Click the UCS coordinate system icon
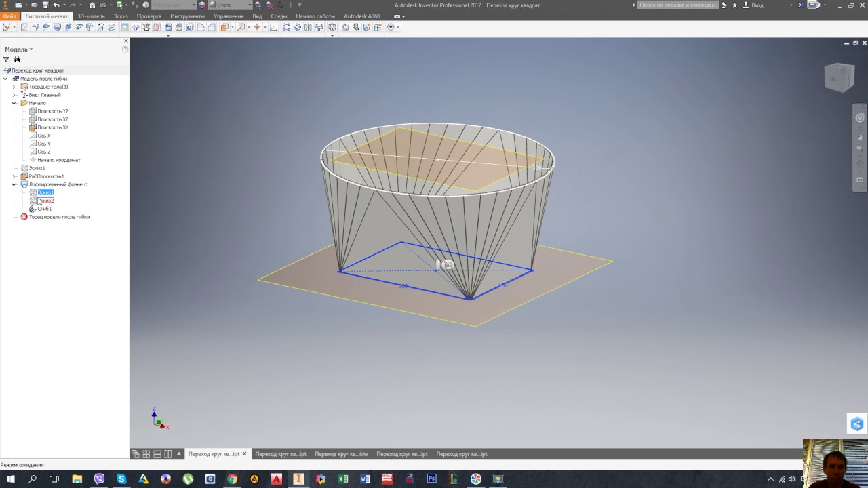Viewport: 868px width, 488px height. coord(273,27)
